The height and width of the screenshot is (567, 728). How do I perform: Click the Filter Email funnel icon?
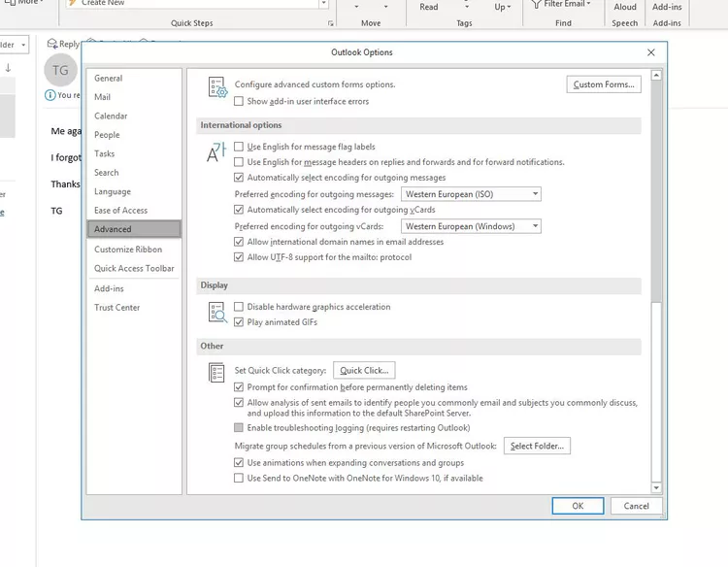coord(536,4)
